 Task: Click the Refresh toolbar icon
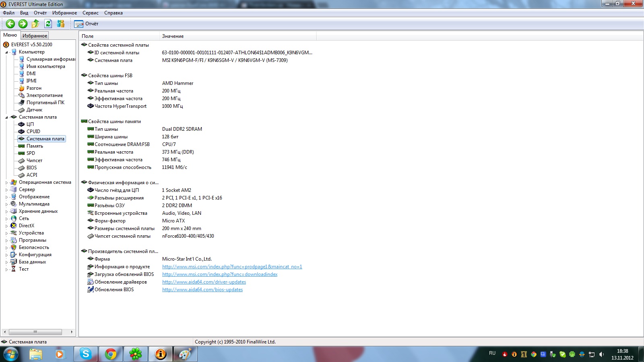(48, 24)
